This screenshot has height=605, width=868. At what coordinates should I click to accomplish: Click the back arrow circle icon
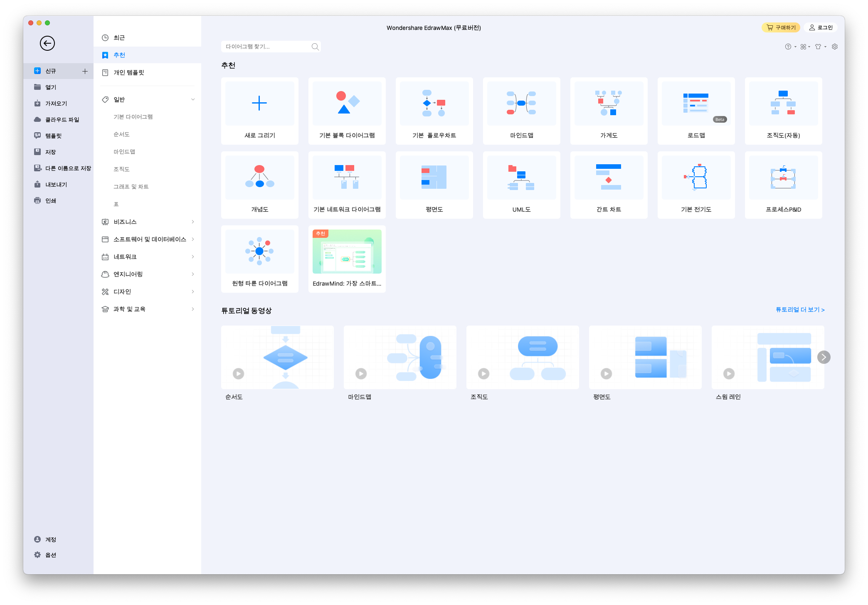(x=47, y=43)
